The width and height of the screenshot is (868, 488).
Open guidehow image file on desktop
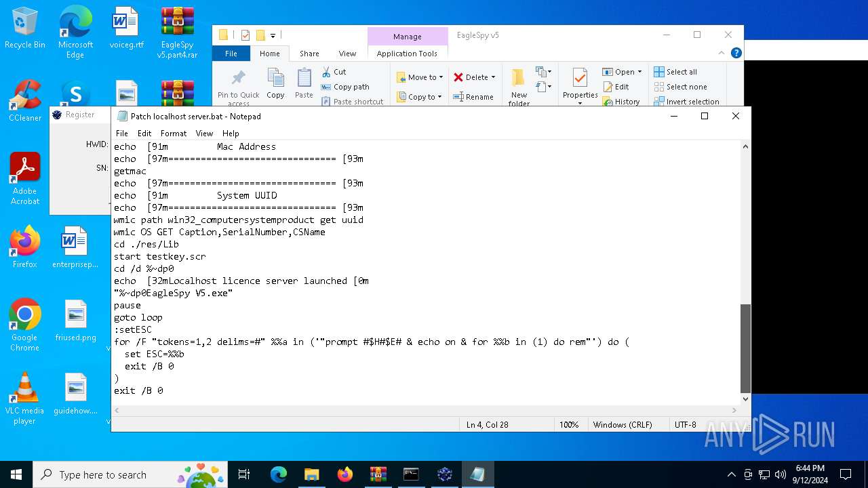point(75,394)
